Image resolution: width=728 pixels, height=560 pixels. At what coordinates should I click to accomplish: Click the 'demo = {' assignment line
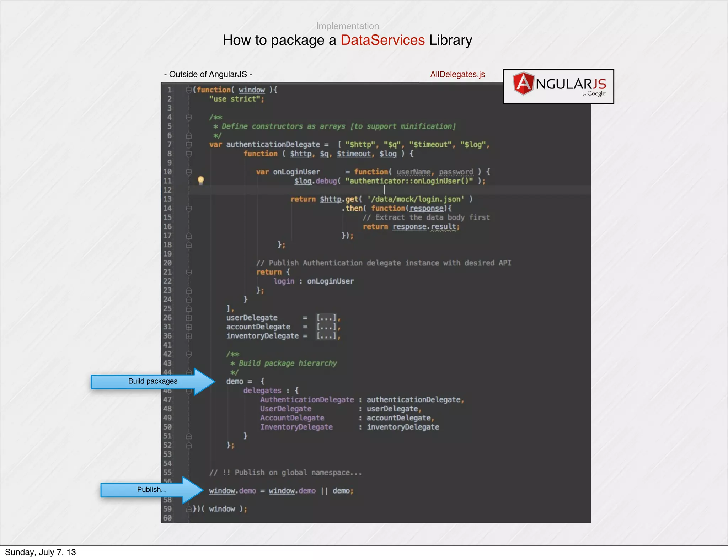246,382
